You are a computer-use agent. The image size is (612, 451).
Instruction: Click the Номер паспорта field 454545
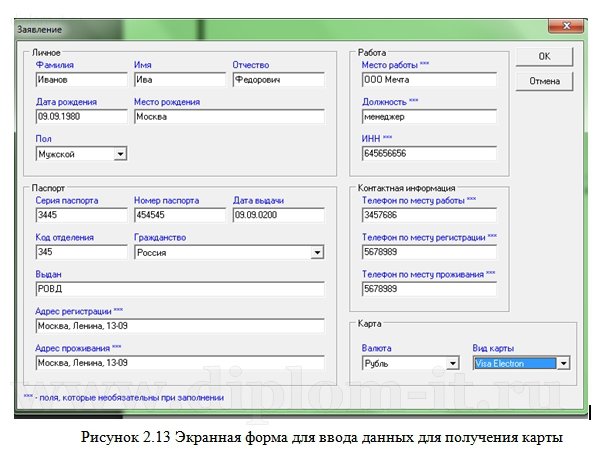[x=180, y=215]
